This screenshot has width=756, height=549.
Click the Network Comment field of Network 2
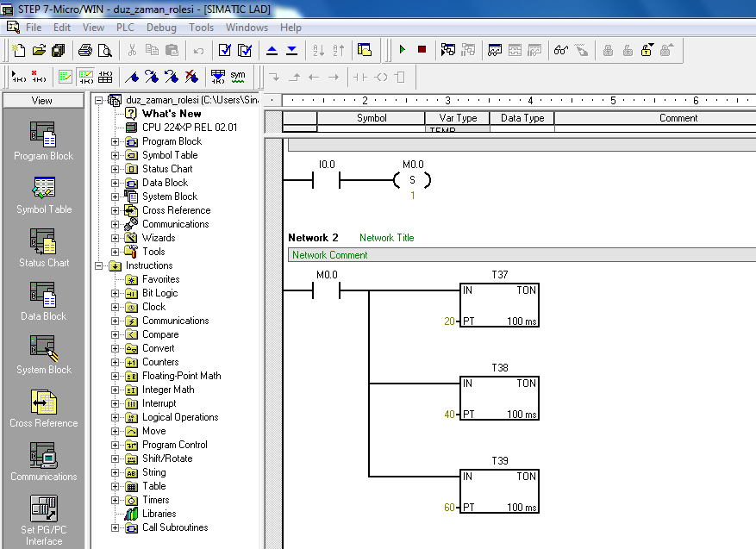tap(522, 255)
